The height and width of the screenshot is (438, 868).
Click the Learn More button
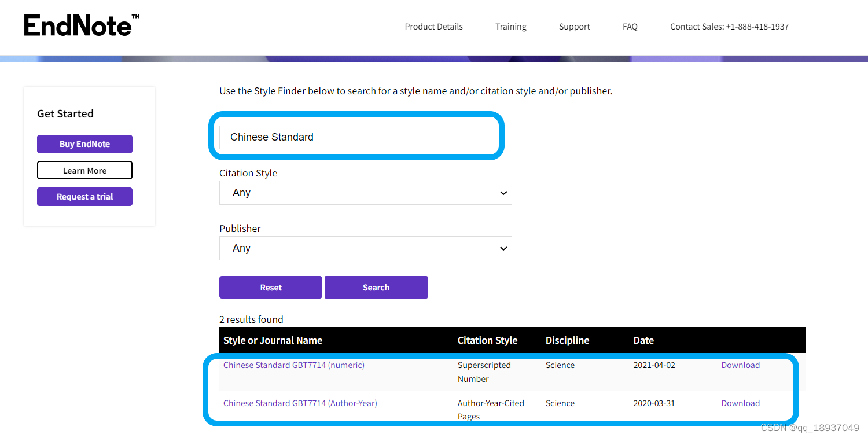(84, 171)
